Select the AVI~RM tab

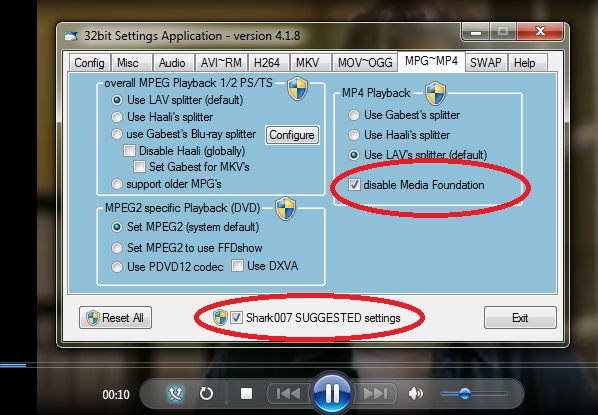(x=221, y=63)
